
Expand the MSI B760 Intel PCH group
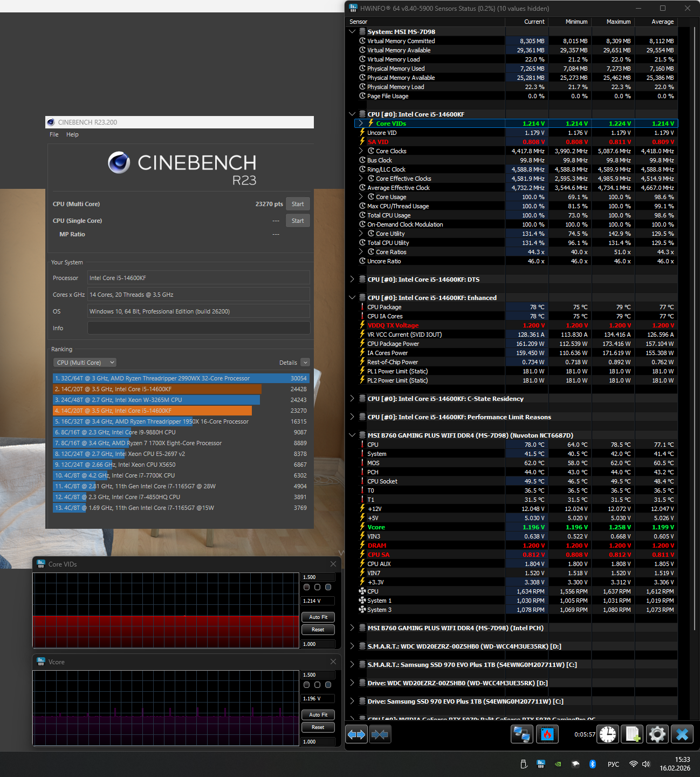[x=352, y=628]
